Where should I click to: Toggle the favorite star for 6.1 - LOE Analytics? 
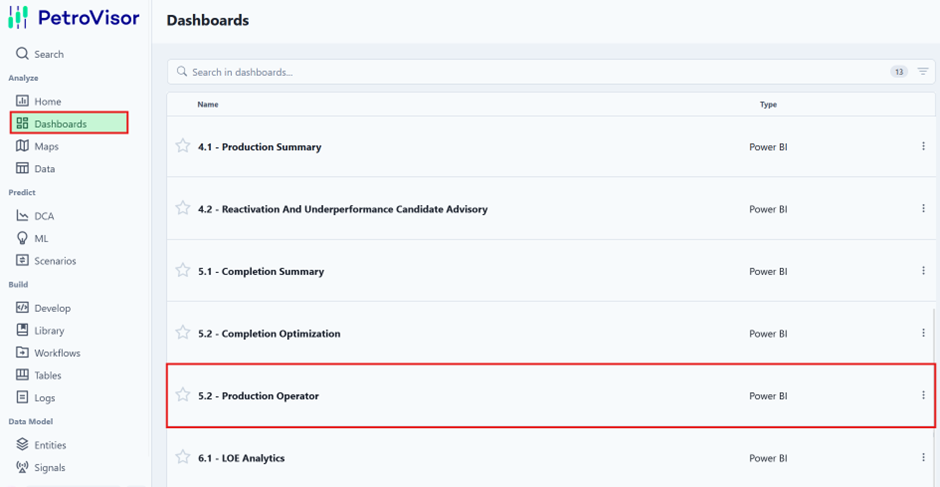pos(183,457)
